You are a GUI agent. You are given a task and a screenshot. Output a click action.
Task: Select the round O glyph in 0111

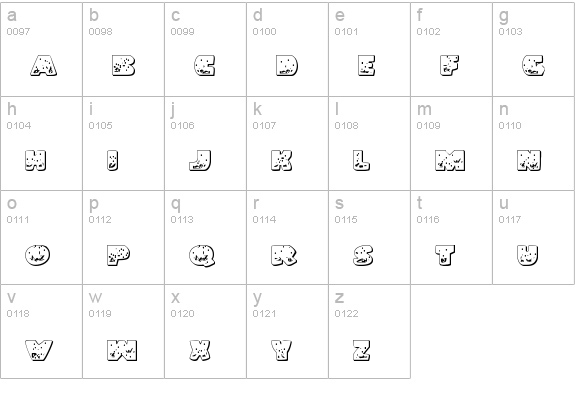point(37,255)
